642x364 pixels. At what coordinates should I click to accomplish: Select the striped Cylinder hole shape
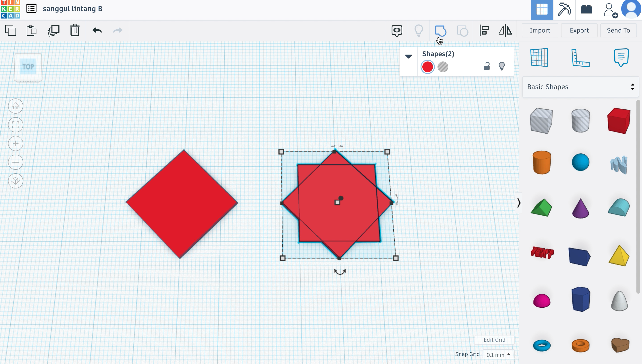(580, 121)
